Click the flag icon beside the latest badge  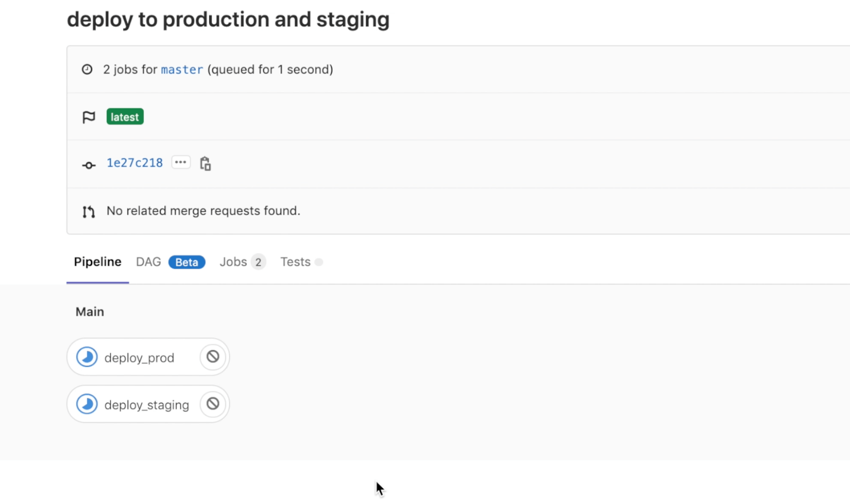(x=88, y=116)
